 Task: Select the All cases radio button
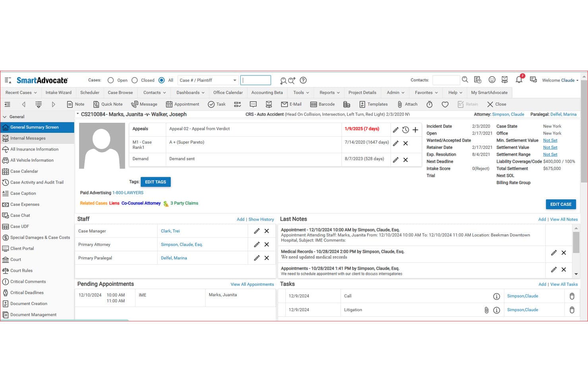tap(162, 80)
